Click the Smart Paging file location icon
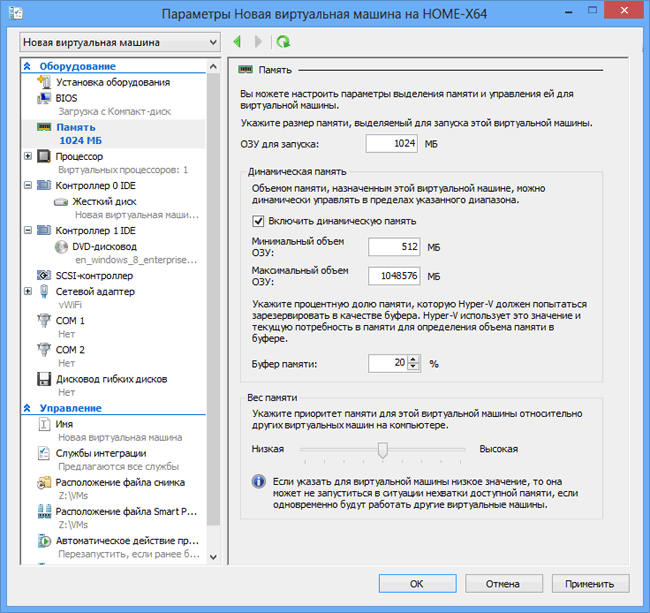 44,511
